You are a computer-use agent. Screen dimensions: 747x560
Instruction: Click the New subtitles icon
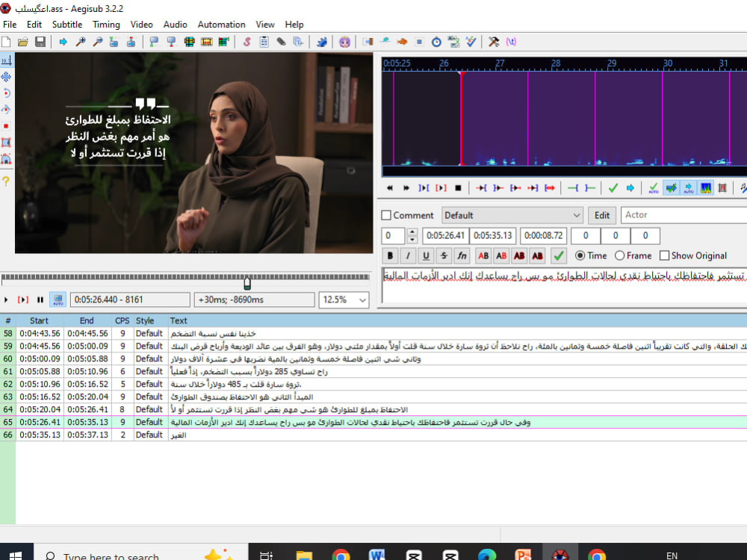point(6,42)
